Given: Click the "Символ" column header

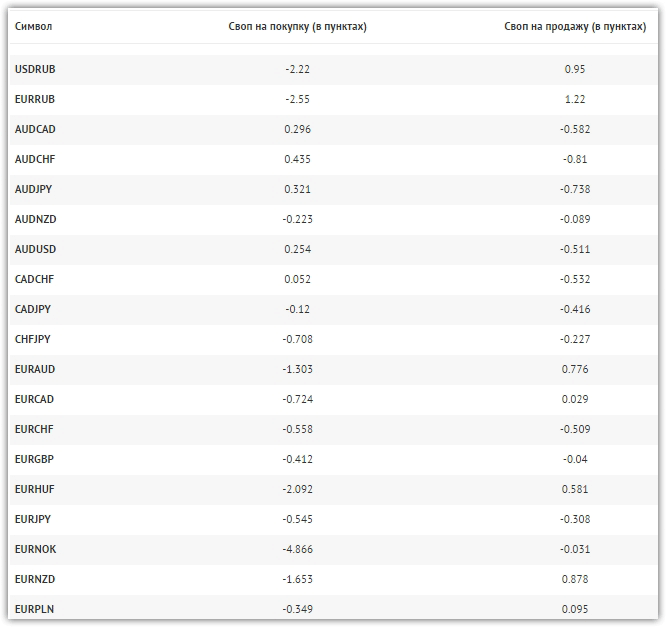Looking at the screenshot, I should (33, 27).
